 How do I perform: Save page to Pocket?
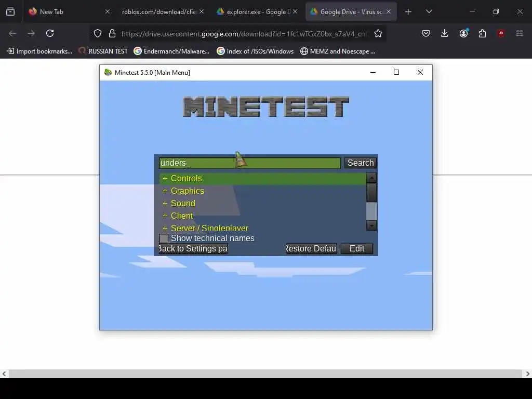click(426, 33)
